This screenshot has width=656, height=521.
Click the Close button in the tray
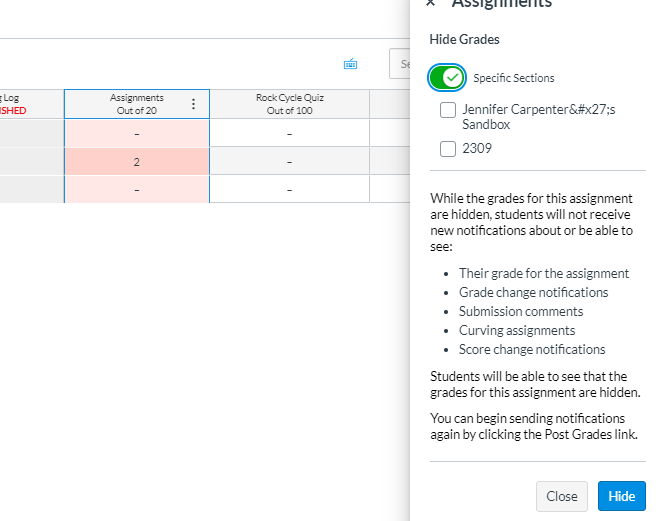click(561, 496)
